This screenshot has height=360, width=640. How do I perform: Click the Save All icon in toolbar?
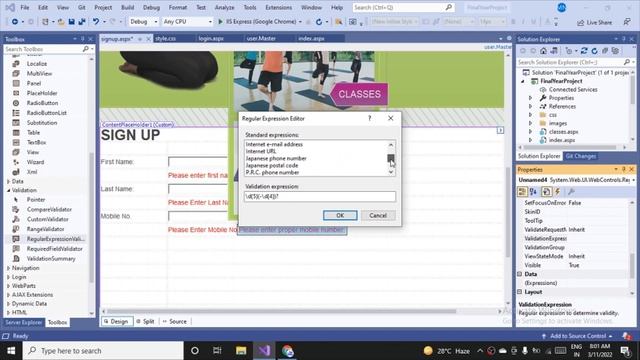(x=82, y=22)
